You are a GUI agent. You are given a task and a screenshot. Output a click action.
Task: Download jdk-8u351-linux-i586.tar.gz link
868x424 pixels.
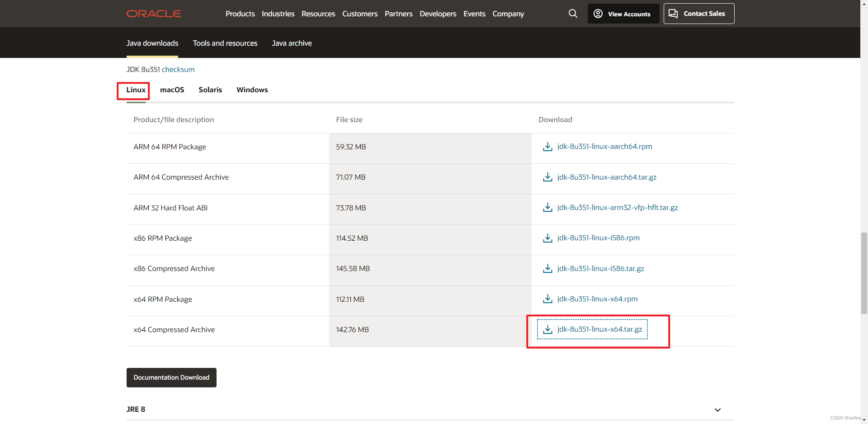600,268
